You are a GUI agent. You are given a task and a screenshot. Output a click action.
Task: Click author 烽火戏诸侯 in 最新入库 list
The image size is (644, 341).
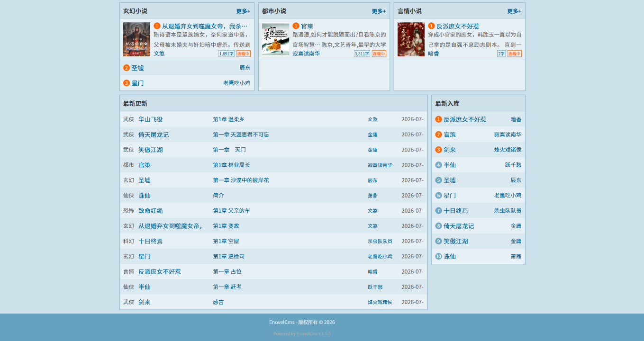coord(508,150)
